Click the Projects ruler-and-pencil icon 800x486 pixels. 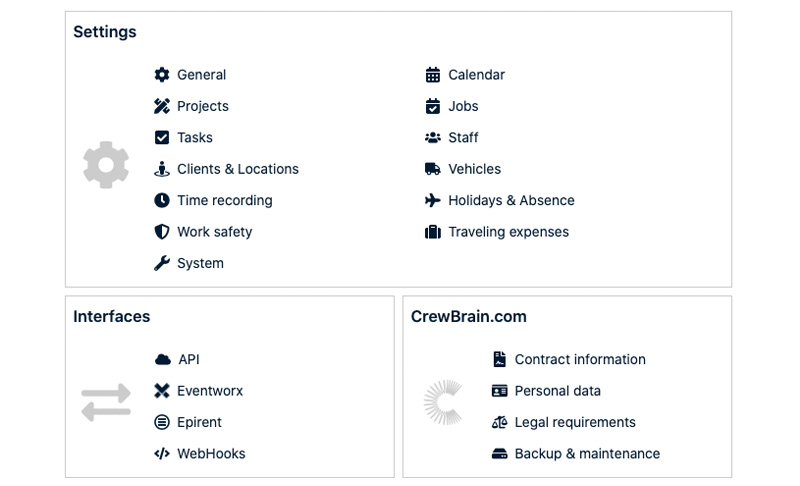(162, 106)
